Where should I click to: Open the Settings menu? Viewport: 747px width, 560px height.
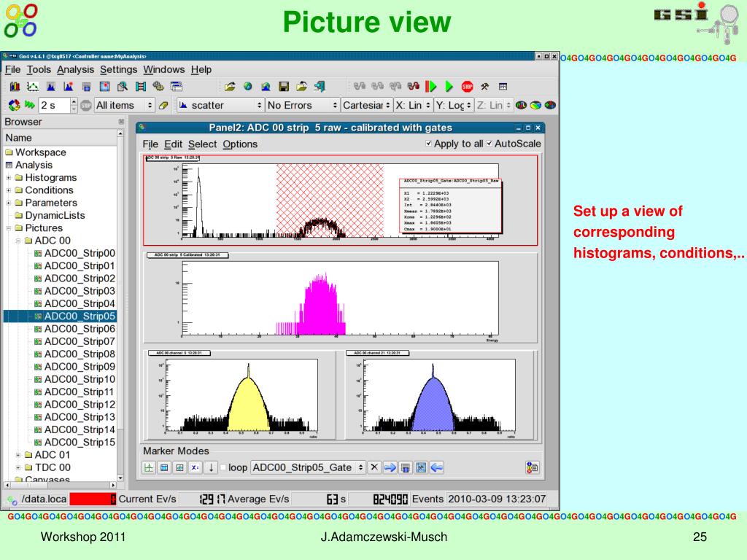coord(119,69)
